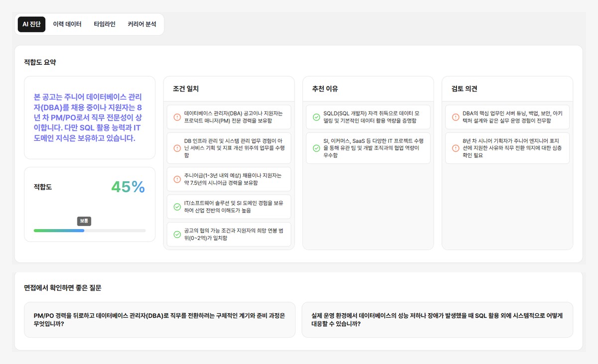Viewport: 598px width, 364px height.
Task: Click the 적합도 label in the score card
Action: click(42, 187)
